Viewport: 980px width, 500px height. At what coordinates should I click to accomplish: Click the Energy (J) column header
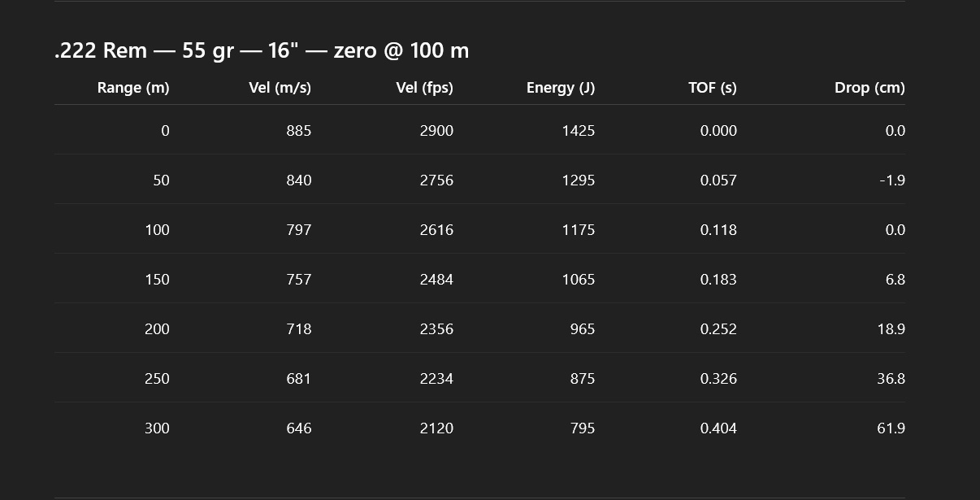[561, 88]
